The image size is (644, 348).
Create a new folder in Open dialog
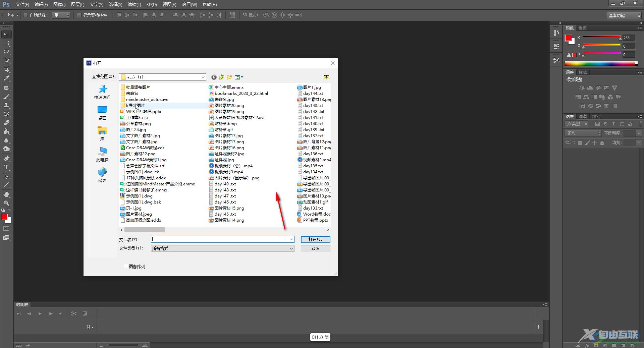229,77
